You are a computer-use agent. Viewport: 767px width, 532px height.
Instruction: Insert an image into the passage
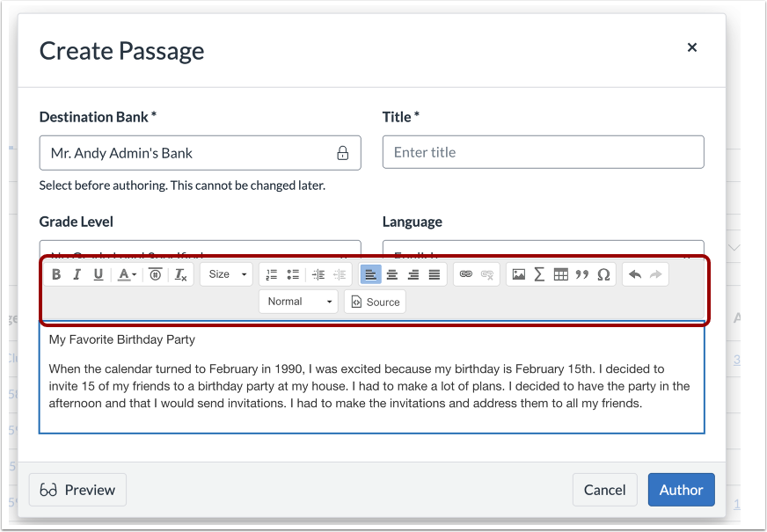point(517,273)
